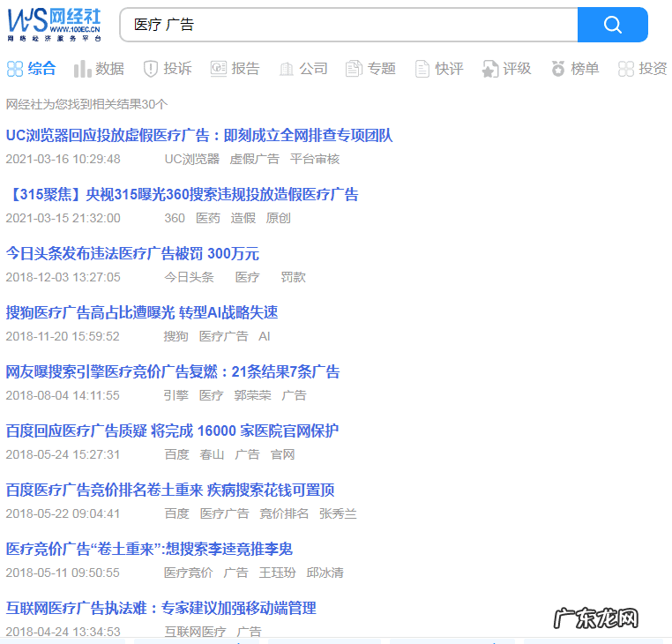Go to the 快评 tab label
Screen dimensions: 672x644
[449, 69]
